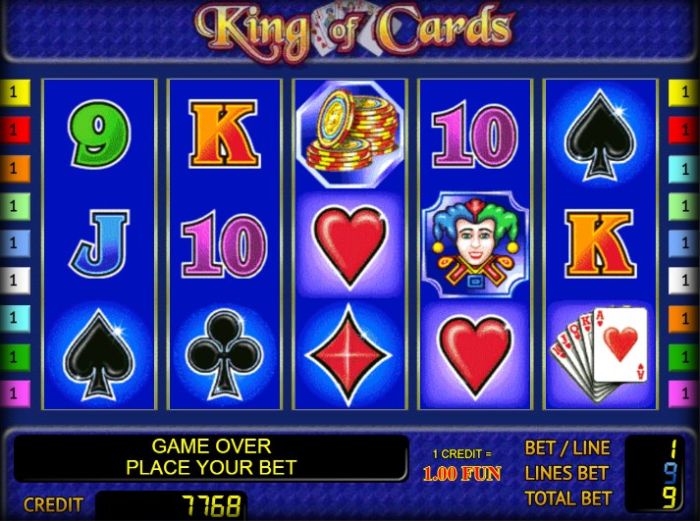The width and height of the screenshot is (700, 521).
Task: Click the Game Over message display
Action: coord(211,457)
